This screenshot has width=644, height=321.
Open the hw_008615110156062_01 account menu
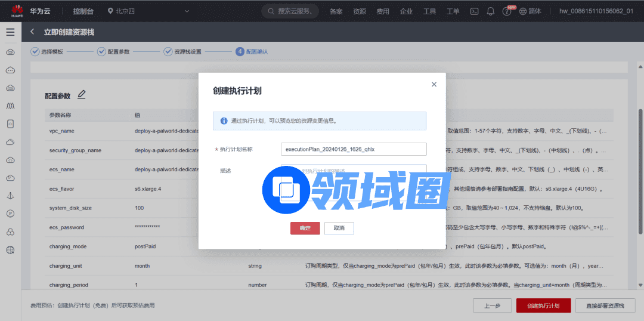596,11
